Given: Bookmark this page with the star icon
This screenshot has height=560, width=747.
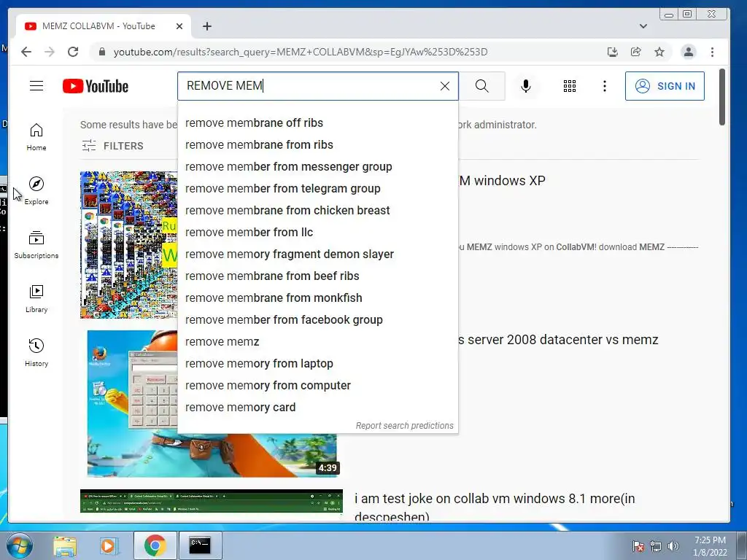Looking at the screenshot, I should tap(659, 52).
